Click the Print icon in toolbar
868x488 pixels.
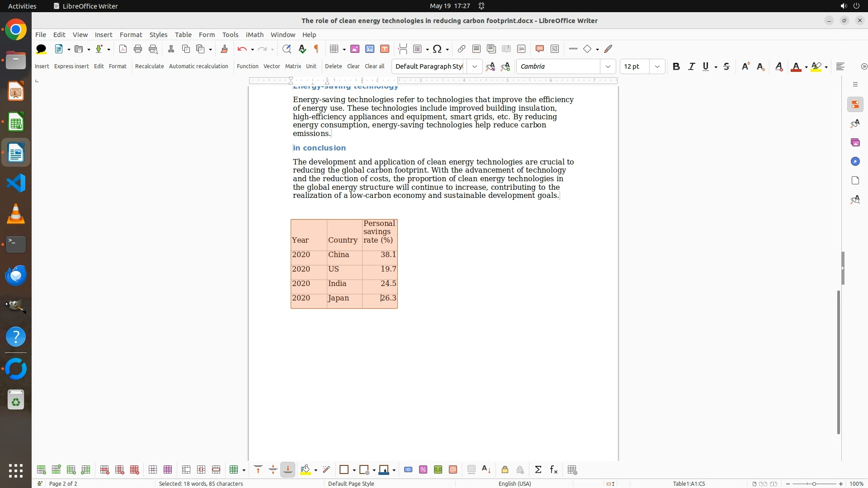pyautogui.click(x=138, y=49)
